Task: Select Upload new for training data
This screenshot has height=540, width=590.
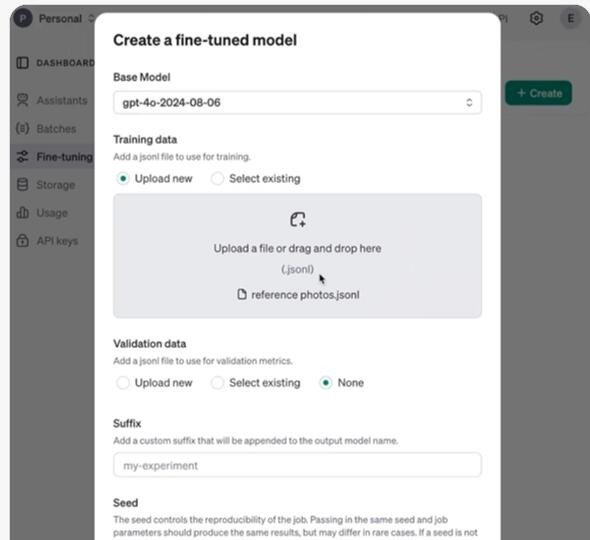Action: pos(123,178)
